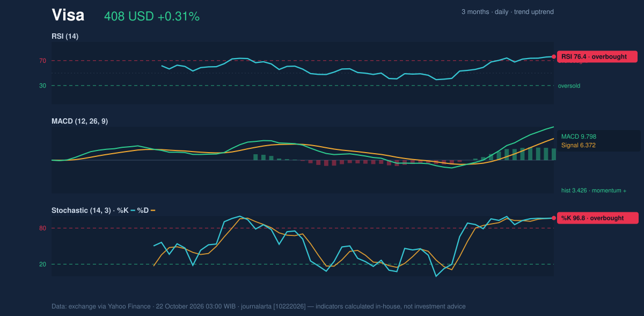Click the Stochastic 20 axis label
The image size is (644, 316).
click(42, 264)
